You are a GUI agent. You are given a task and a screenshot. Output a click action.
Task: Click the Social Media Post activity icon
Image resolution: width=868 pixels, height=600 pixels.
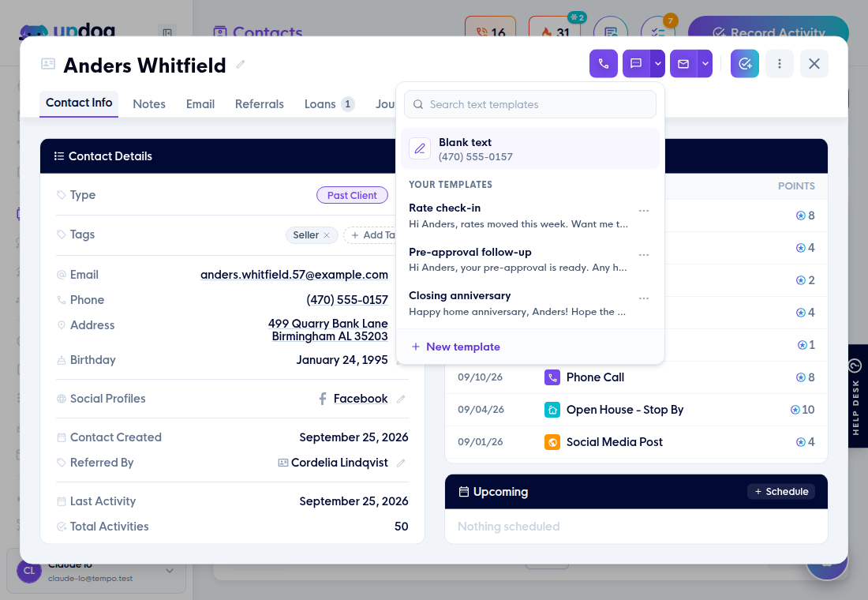(x=552, y=442)
